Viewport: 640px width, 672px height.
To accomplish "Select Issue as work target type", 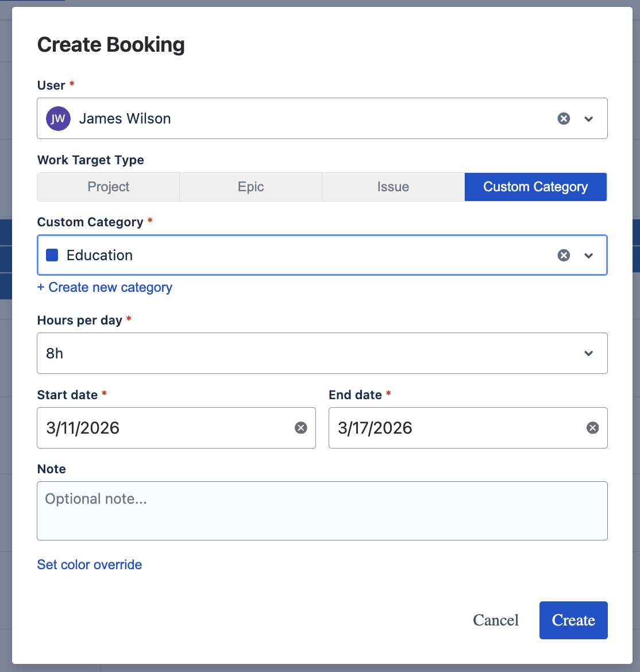I will click(393, 187).
